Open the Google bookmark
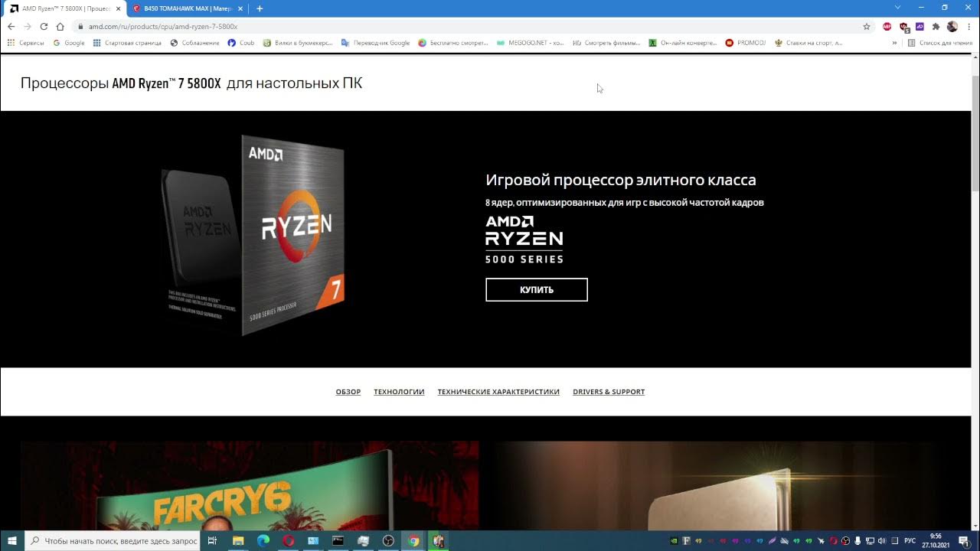 [69, 43]
